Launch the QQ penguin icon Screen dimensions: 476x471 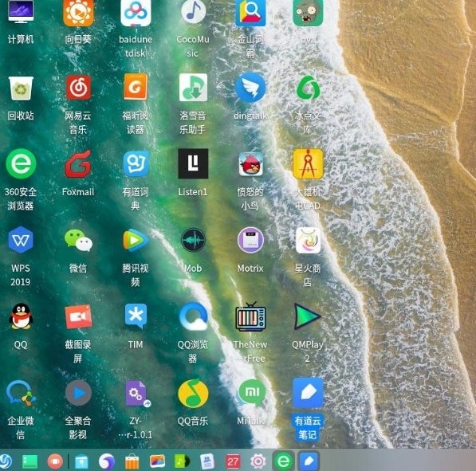21,316
